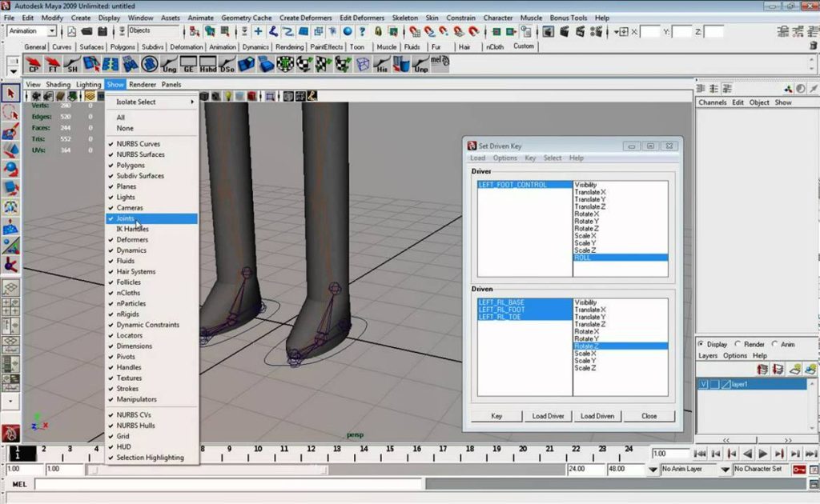
Task: Open the Lighting panel menu
Action: point(88,85)
